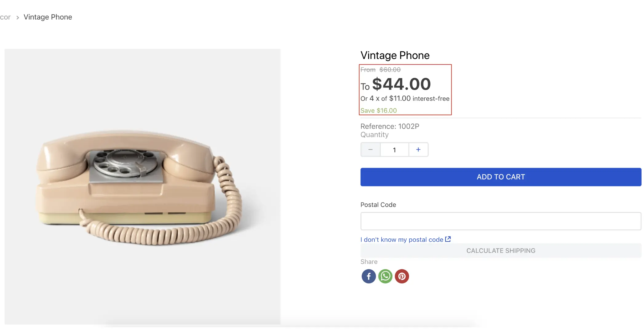Click the green Save $16.00 text
This screenshot has height=333, width=644.
tap(378, 111)
